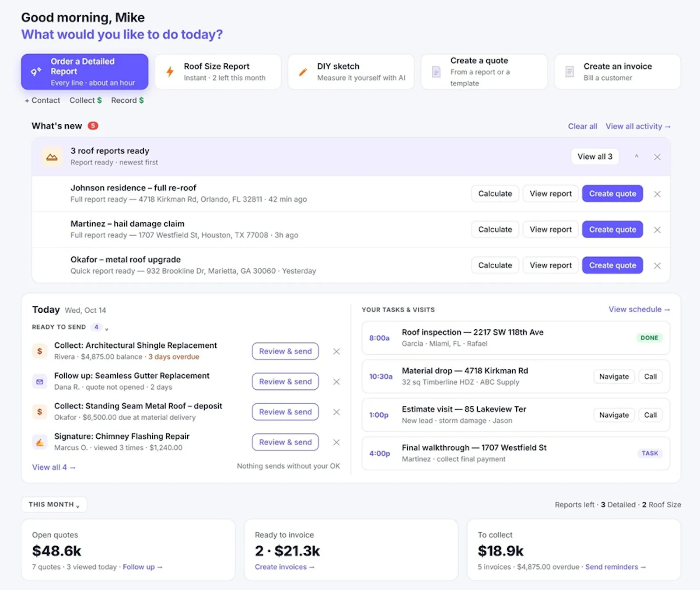The height and width of the screenshot is (590, 700).
Task: Dismiss the Okafor metal roof upgrade notification
Action: pos(657,265)
